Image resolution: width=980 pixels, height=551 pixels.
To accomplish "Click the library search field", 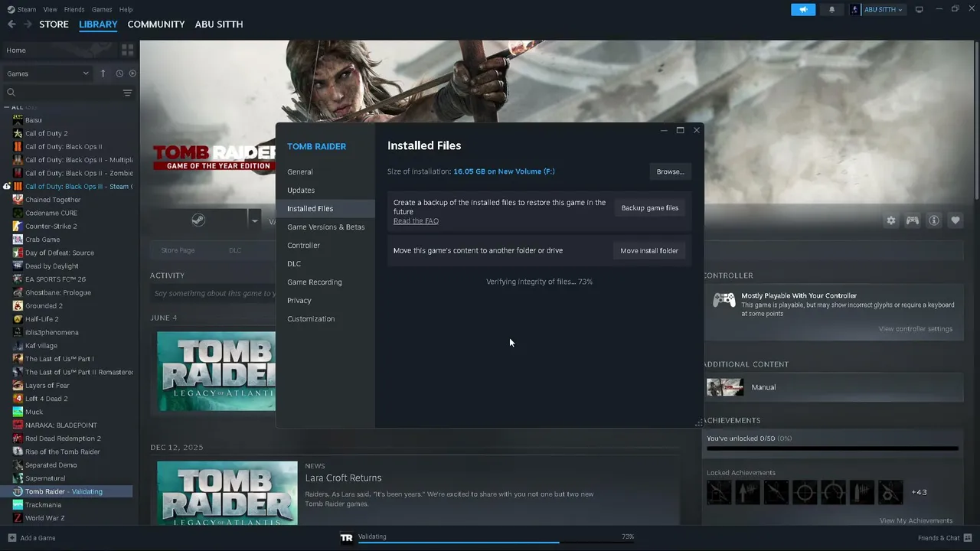I will [x=63, y=93].
